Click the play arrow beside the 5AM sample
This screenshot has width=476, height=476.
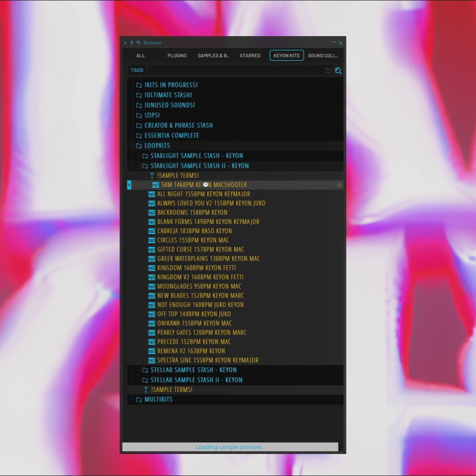[129, 185]
